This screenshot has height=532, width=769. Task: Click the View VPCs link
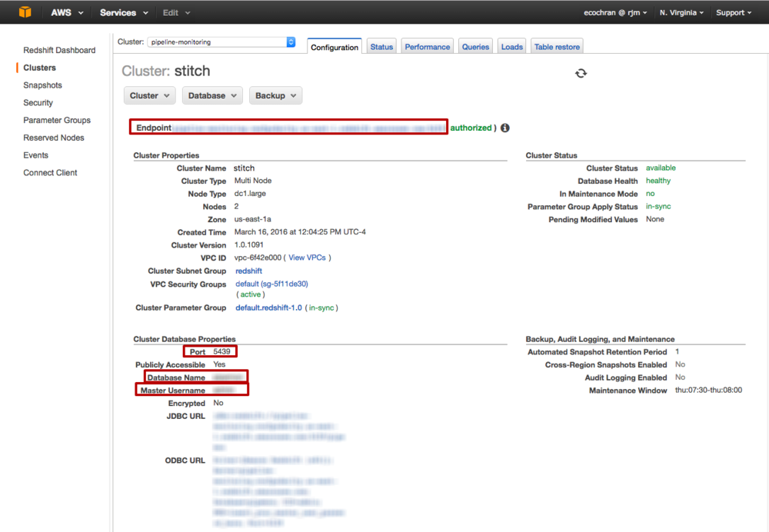[307, 258]
